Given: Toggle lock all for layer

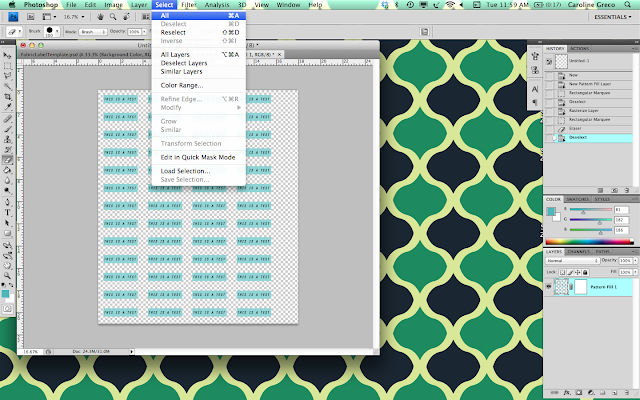Looking at the screenshot, I should (585, 272).
